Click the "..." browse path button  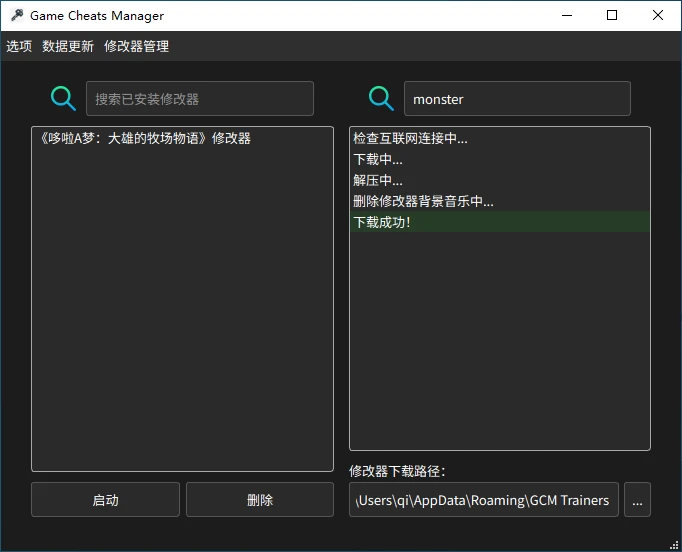637,500
